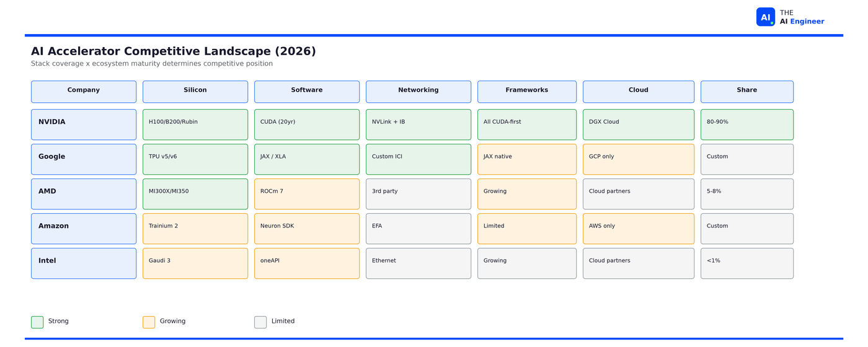Select the Frameworks column header
Screen dimensions: 868x347
tap(527, 92)
